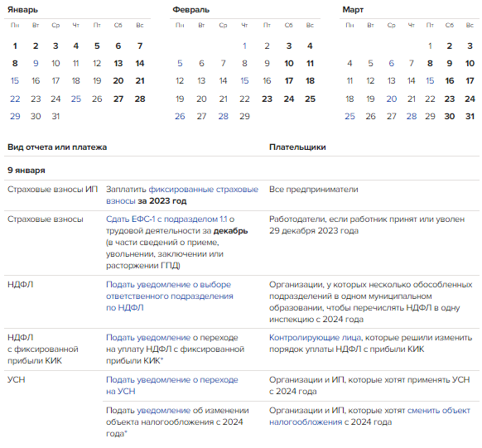This screenshot has height=448, width=482.
Task: Follow 'сменить объект налогообложения' link
Action: 370,417
